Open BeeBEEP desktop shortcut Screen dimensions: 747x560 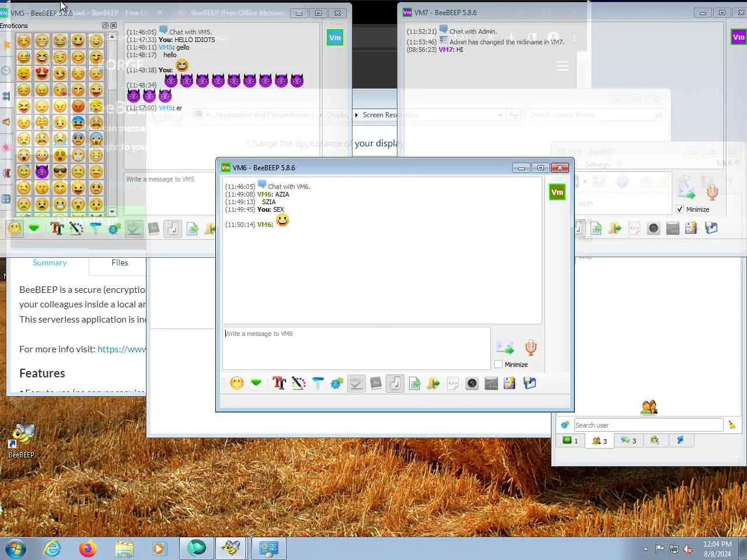click(x=21, y=440)
